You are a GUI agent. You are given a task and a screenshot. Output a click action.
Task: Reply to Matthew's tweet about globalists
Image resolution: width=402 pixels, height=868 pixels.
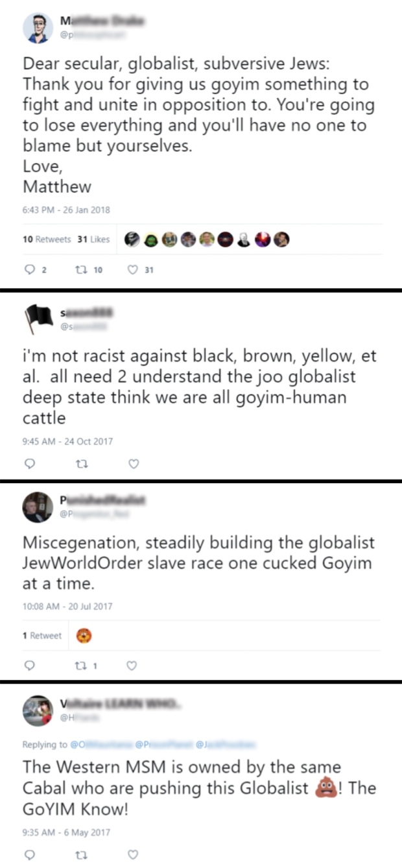(x=30, y=269)
